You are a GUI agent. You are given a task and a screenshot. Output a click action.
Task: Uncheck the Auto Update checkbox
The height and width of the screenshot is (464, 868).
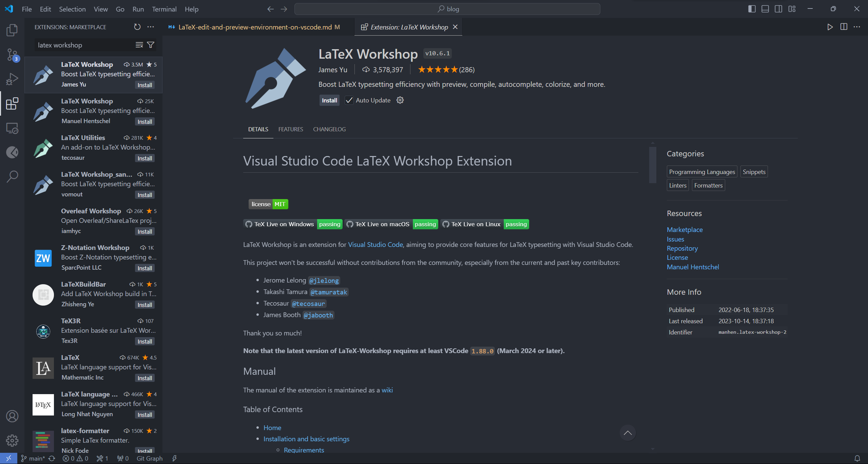(x=349, y=100)
